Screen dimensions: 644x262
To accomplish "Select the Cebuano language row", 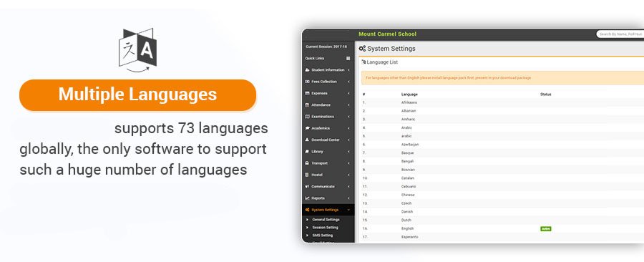I will 502,186.
